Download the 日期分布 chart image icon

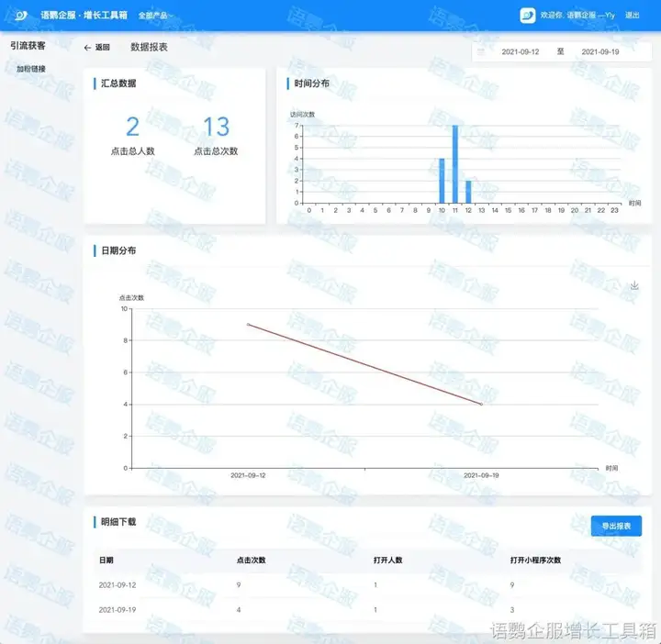pyautogui.click(x=634, y=286)
